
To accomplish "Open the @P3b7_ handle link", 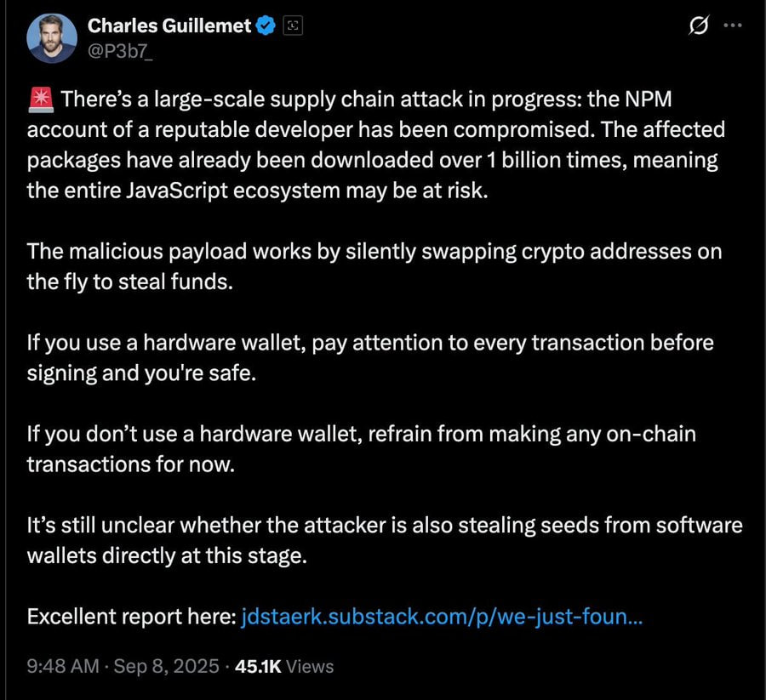I will [120, 51].
